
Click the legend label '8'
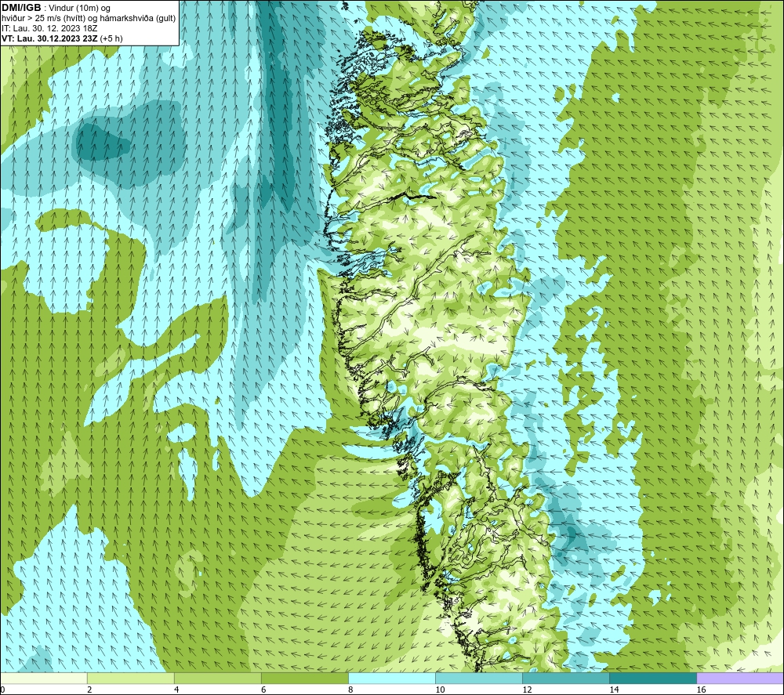pyautogui.click(x=350, y=690)
